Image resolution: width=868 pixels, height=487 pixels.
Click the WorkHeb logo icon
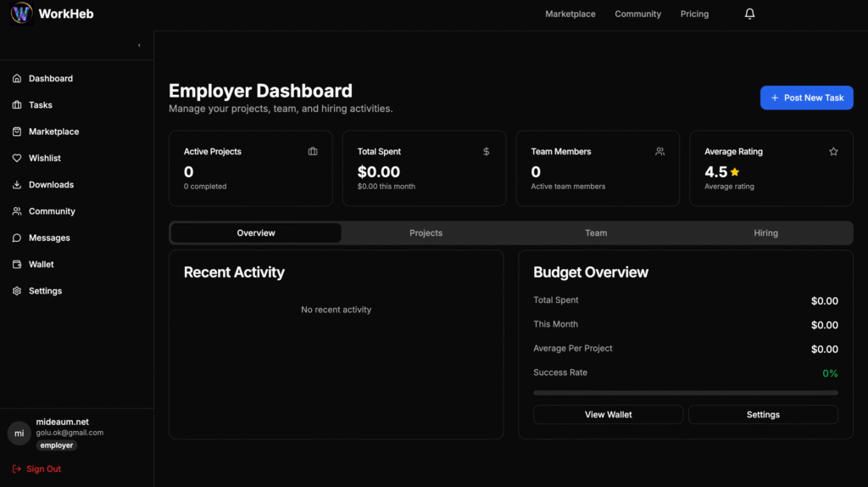click(x=21, y=14)
